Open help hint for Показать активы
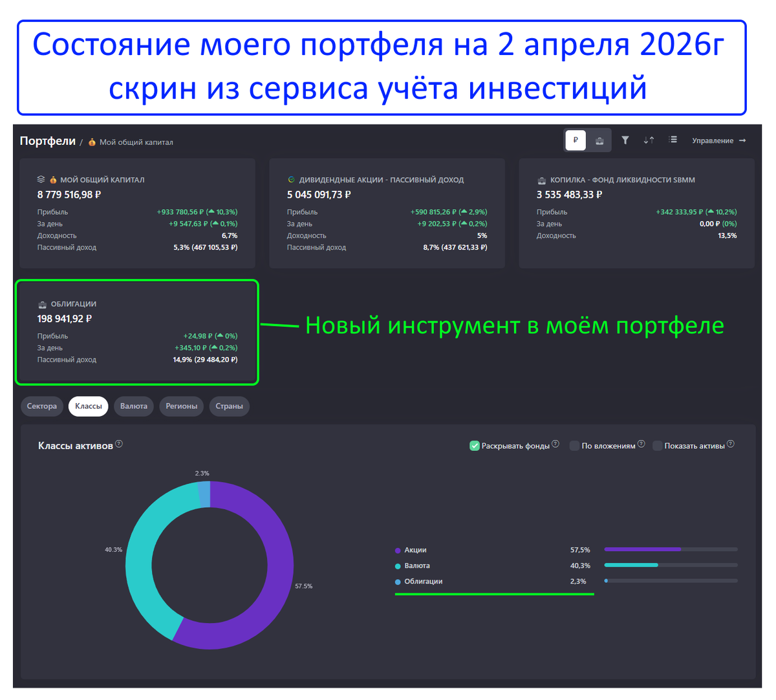The height and width of the screenshot is (700, 776). coord(731,444)
